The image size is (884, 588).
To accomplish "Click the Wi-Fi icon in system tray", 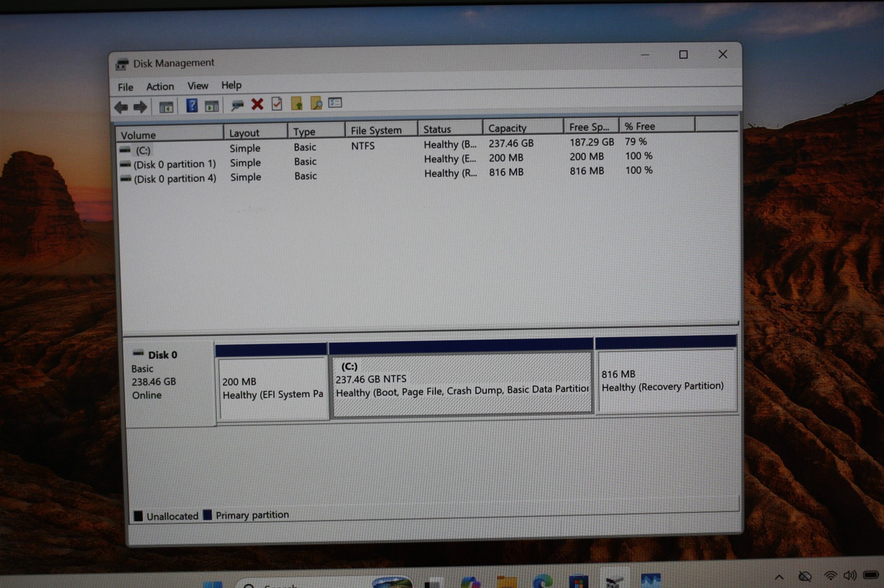I will coord(830,576).
